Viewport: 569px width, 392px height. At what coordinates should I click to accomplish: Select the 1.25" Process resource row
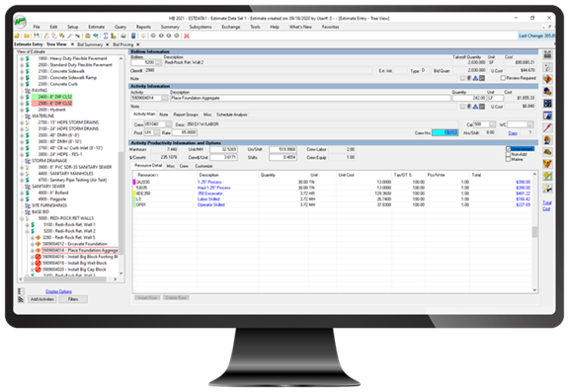[x=333, y=182]
